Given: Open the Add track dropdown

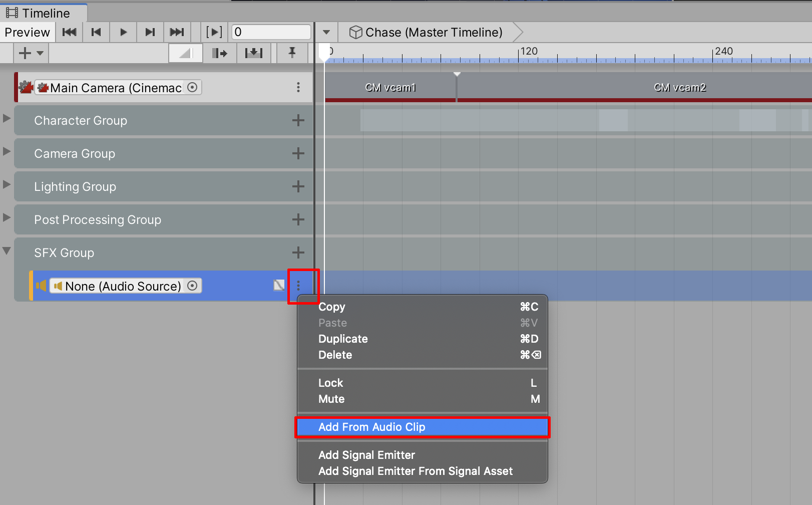Looking at the screenshot, I should coord(31,53).
